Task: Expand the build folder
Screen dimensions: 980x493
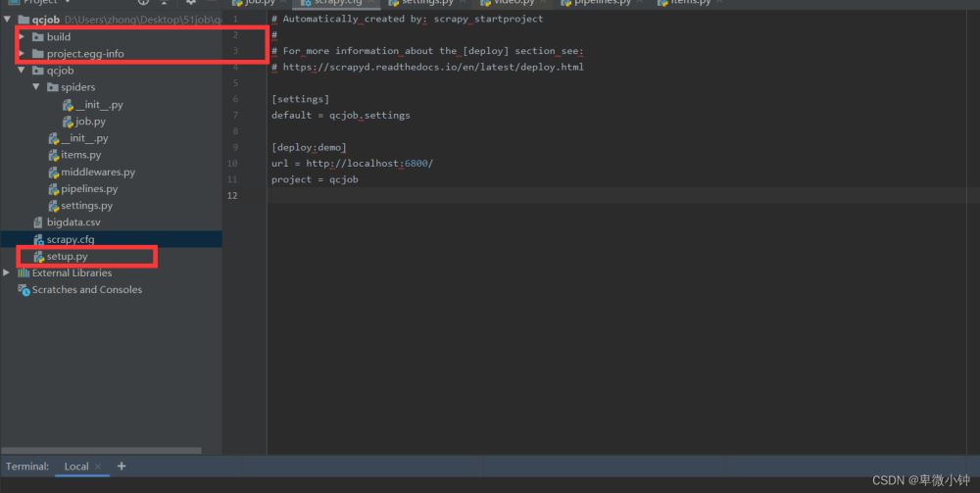Action: (22, 37)
